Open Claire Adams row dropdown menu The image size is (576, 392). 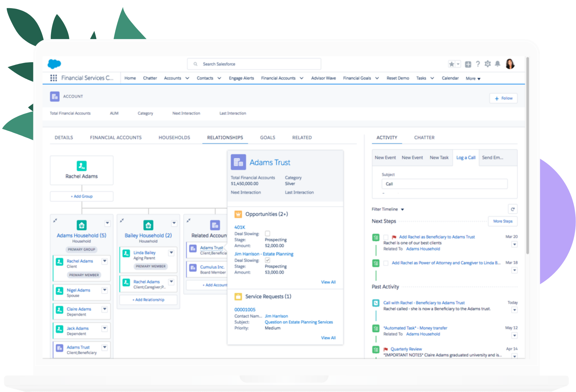pyautogui.click(x=105, y=309)
